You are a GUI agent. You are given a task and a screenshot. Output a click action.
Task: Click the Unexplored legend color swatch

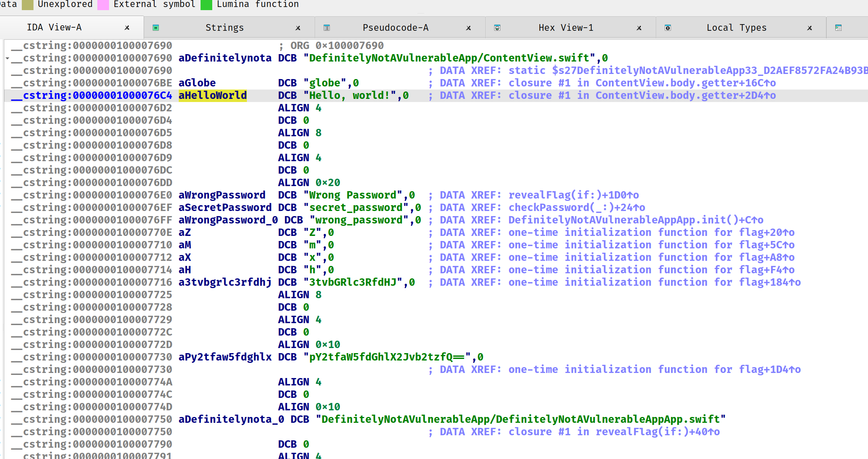[27, 4]
